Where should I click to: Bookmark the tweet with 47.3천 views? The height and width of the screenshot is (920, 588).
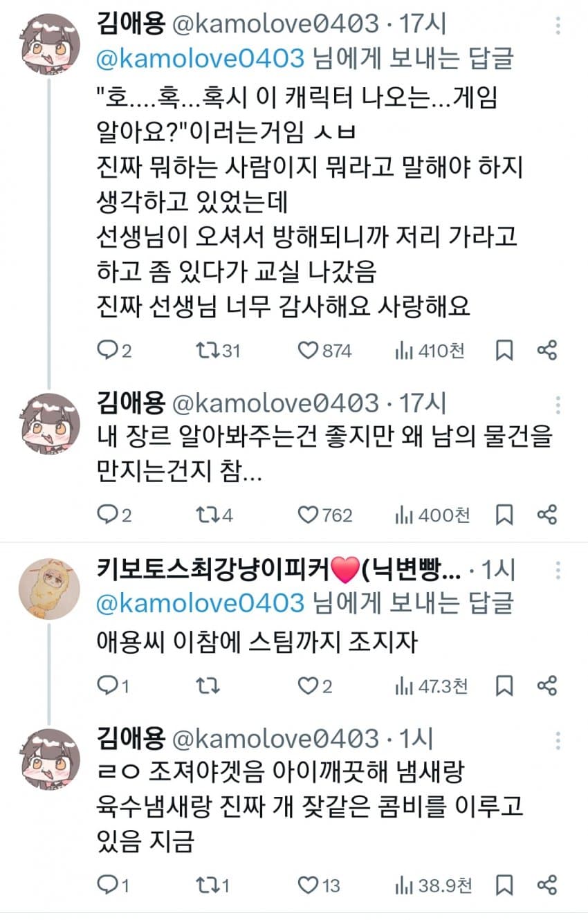tap(505, 686)
